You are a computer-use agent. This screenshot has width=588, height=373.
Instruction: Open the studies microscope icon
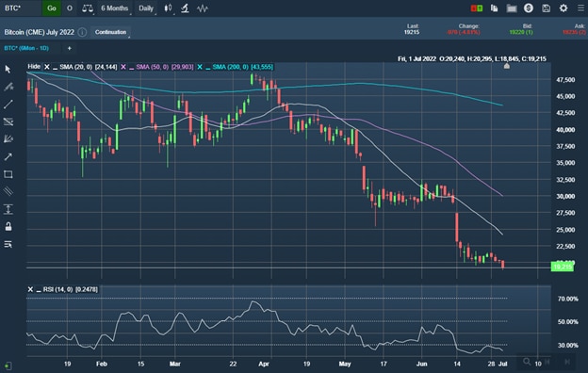click(x=185, y=8)
